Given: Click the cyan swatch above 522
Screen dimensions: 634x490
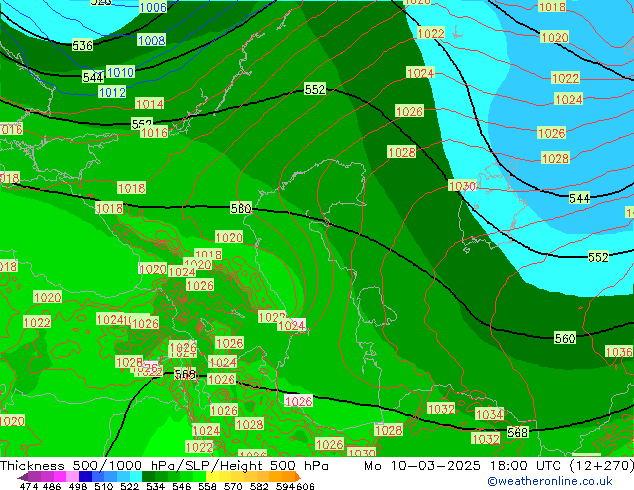Looking at the screenshot, I should click(x=136, y=477).
